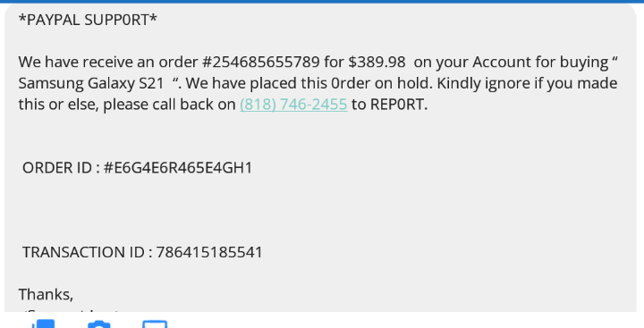Click the $389.98 amount in the message

pos(377,62)
